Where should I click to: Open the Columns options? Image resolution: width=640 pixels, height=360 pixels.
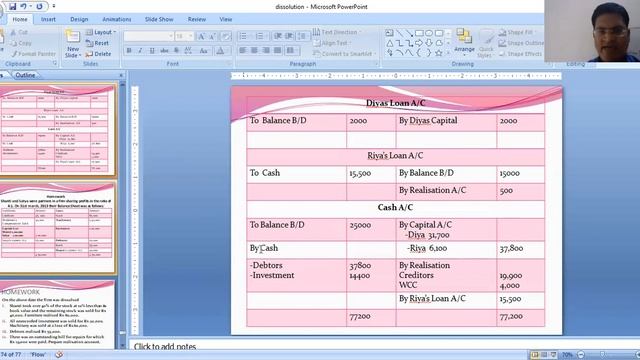click(x=291, y=50)
